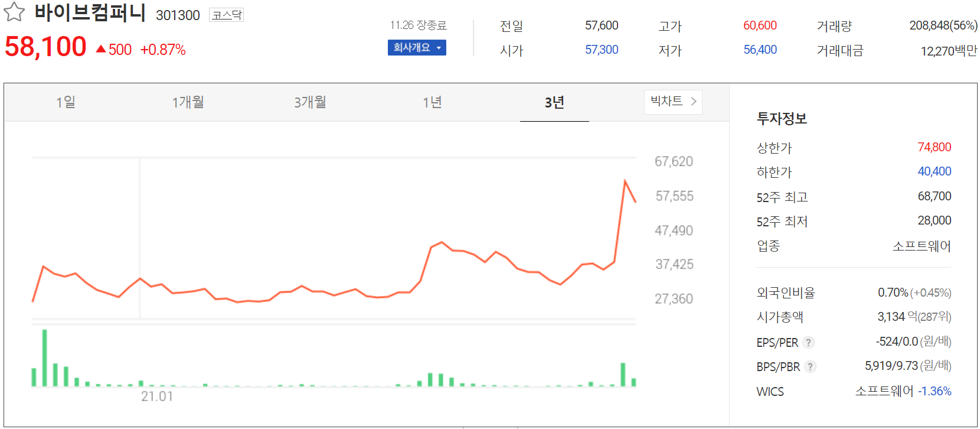Click the 코스닥 market badge
The width and height of the screenshot is (980, 429).
227,15
